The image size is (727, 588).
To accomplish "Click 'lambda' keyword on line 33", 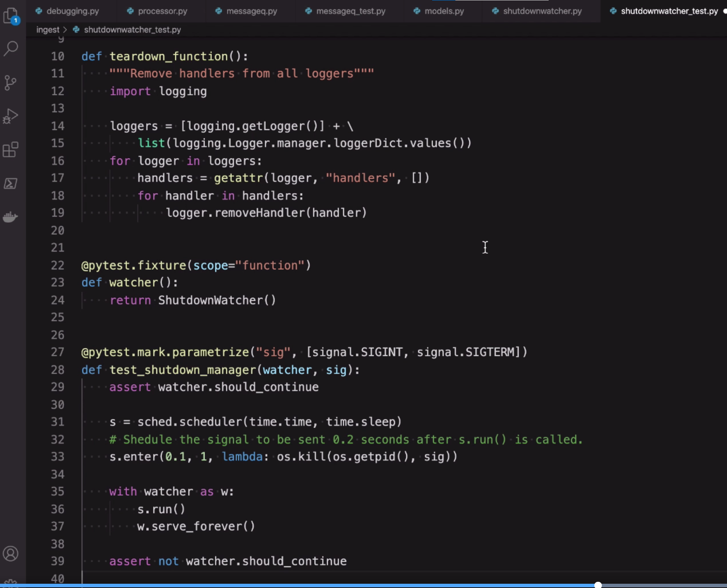I will (x=242, y=457).
